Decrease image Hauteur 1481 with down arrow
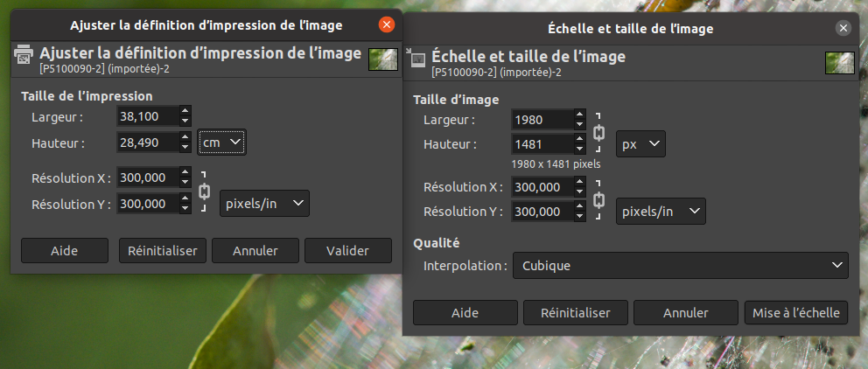The image size is (868, 369). pyautogui.click(x=579, y=150)
